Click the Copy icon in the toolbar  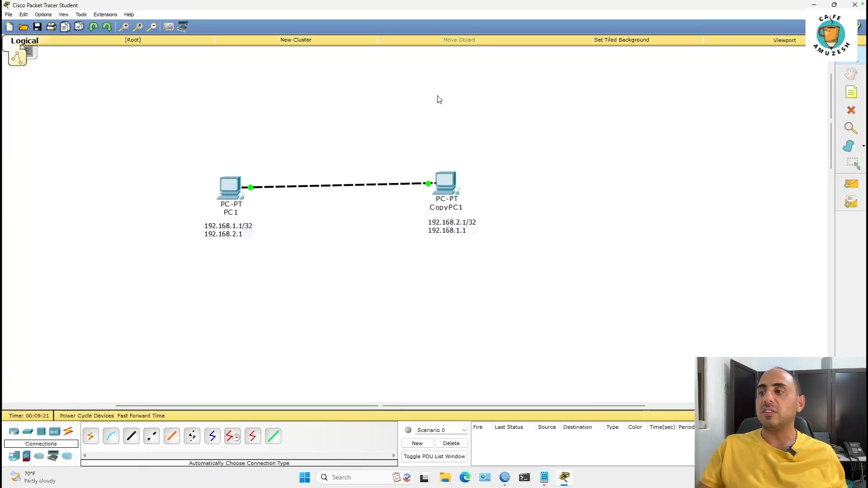pos(65,27)
